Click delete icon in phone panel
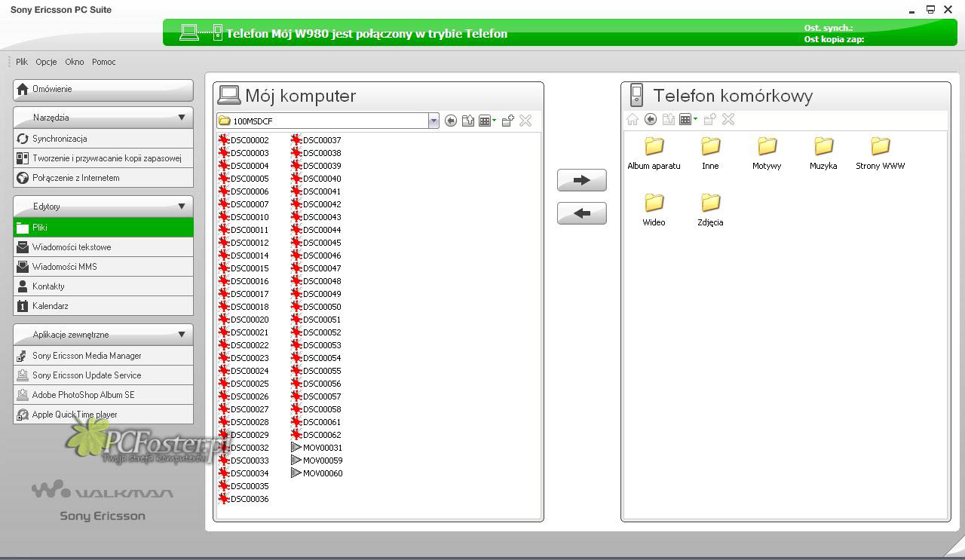965x560 pixels. click(x=728, y=119)
